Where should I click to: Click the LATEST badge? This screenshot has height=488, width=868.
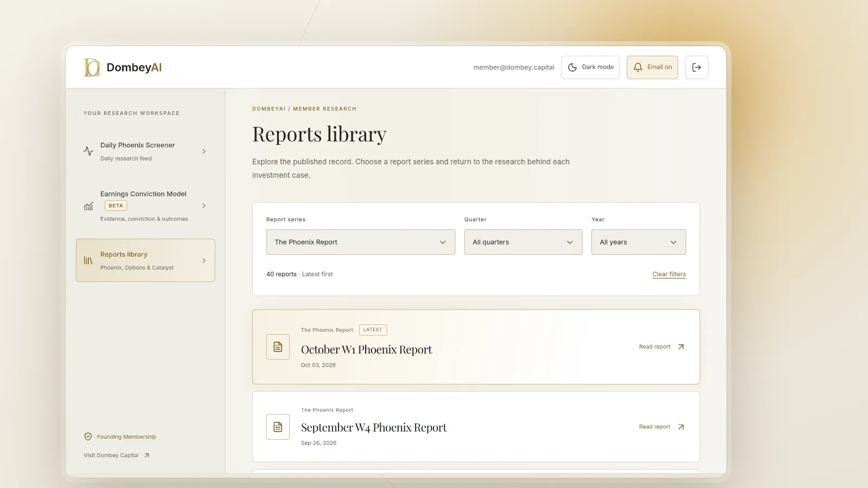(x=373, y=330)
